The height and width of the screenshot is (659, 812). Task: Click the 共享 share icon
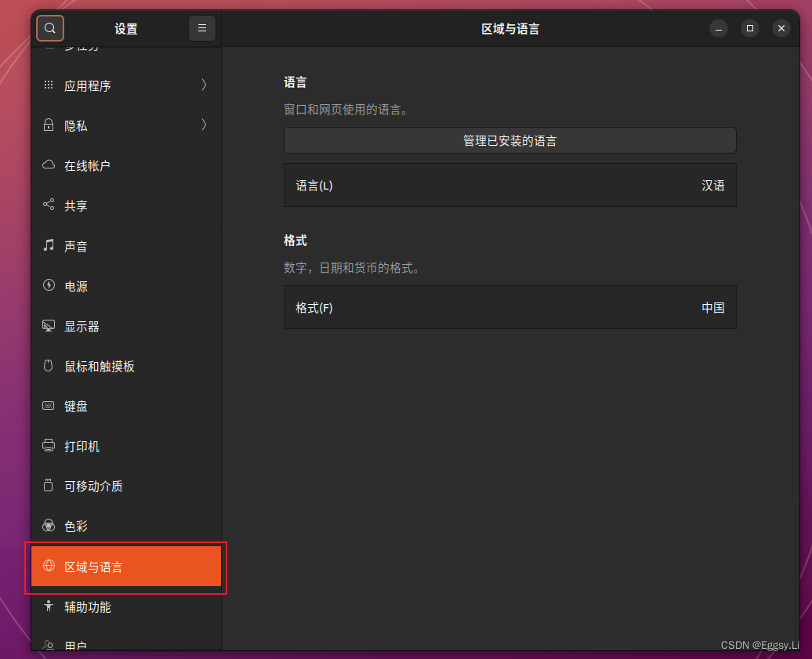pyautogui.click(x=49, y=205)
